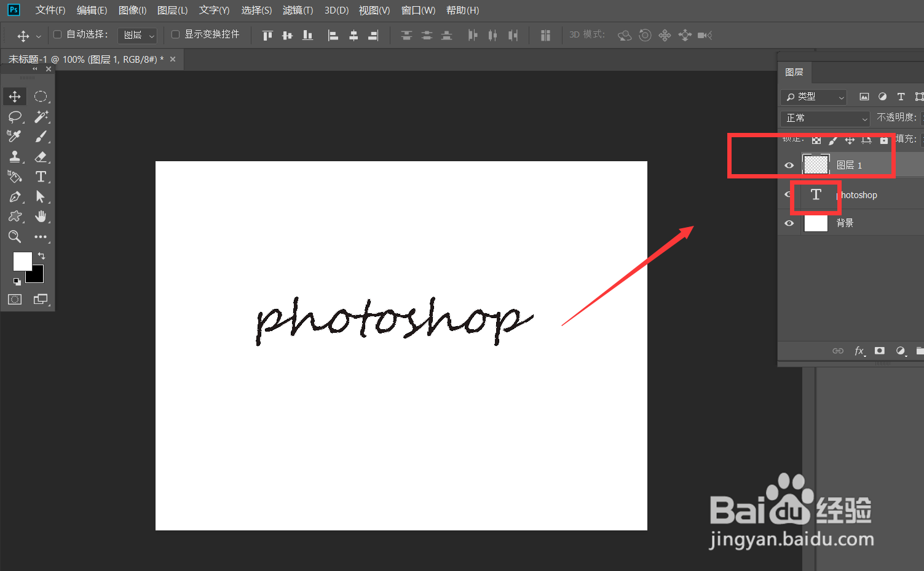Open the 正常 blend mode dropdown
The width and height of the screenshot is (924, 571).
click(825, 118)
